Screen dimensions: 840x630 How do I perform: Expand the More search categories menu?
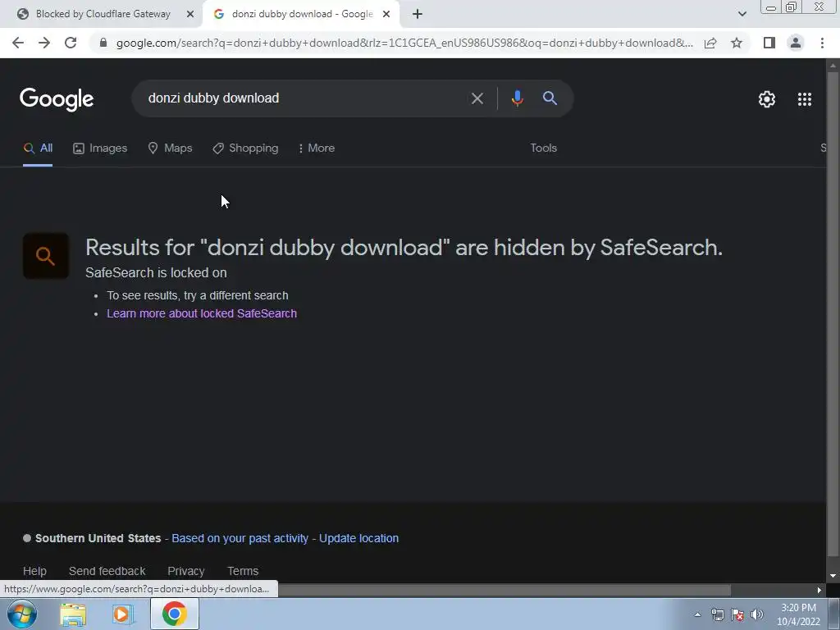pos(316,148)
